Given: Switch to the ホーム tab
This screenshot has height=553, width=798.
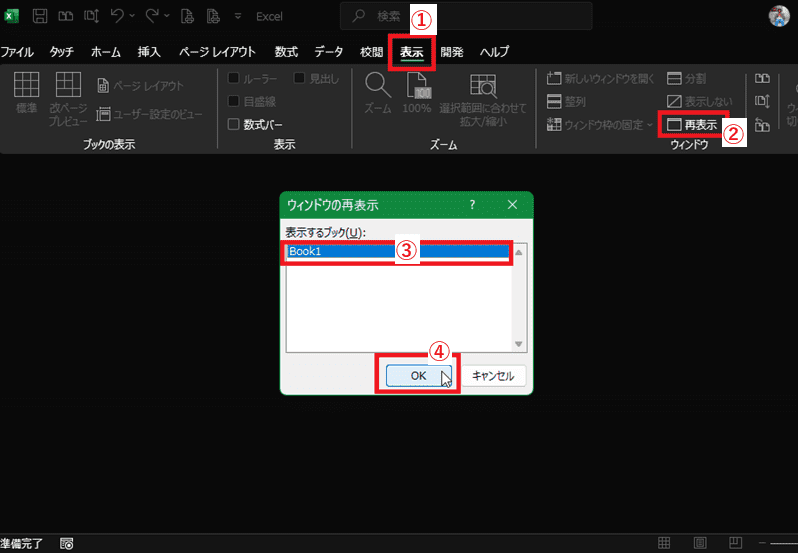Looking at the screenshot, I should tap(106, 52).
